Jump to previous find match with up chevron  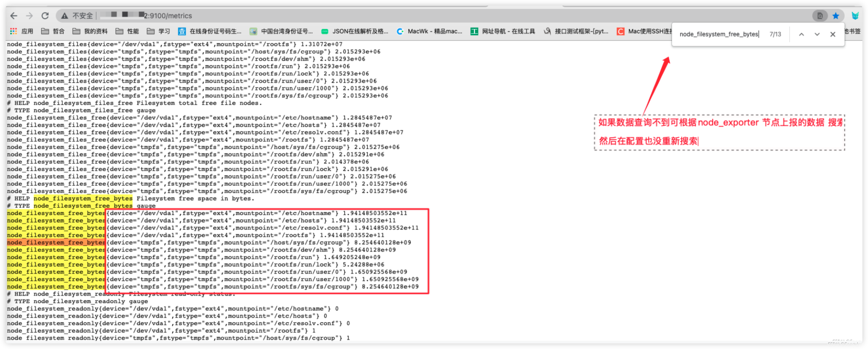pos(802,34)
